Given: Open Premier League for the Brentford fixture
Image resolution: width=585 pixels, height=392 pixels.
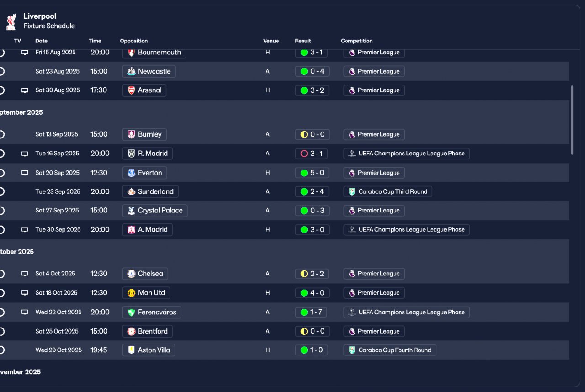Looking at the screenshot, I should [374, 331].
